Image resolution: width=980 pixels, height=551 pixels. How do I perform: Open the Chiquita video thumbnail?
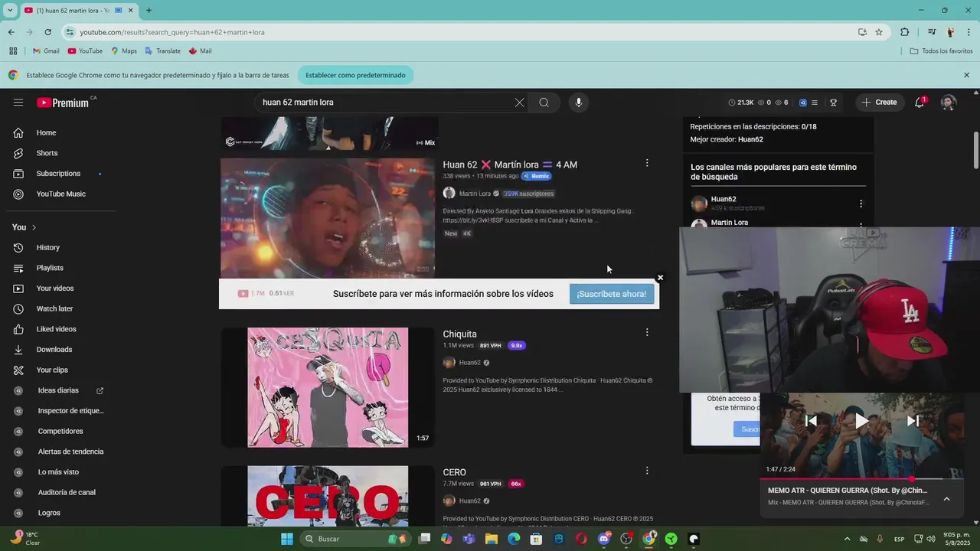pyautogui.click(x=328, y=387)
